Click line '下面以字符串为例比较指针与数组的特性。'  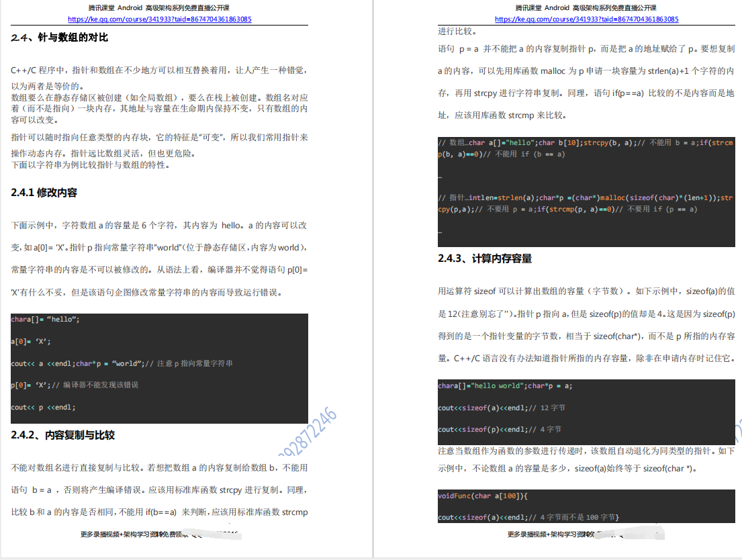[x=91, y=165]
